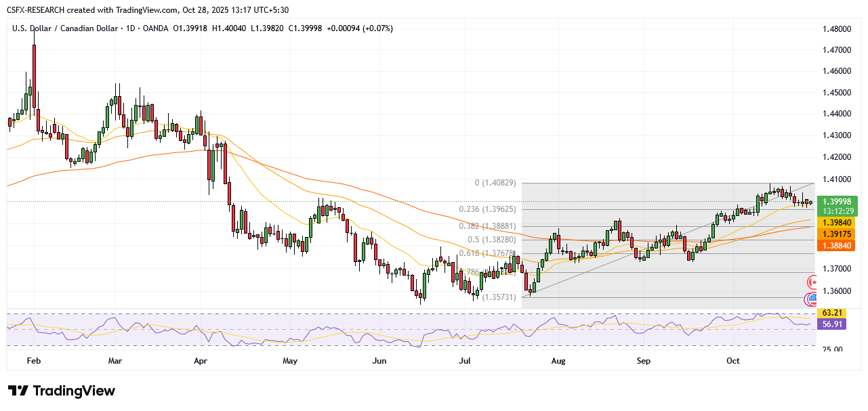Click the Apr label on the time axis

tap(200, 361)
